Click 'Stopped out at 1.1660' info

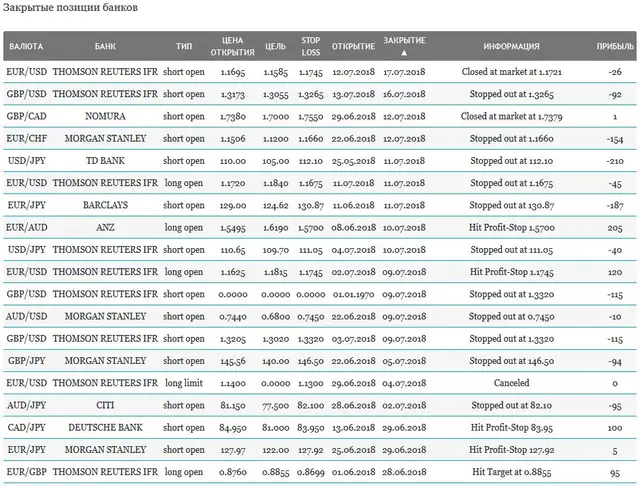click(x=512, y=138)
